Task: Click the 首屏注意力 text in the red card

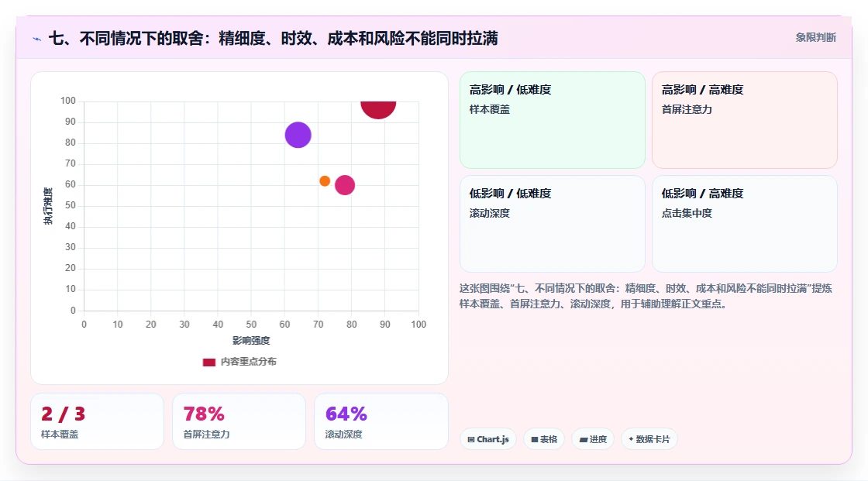Action: [x=687, y=109]
